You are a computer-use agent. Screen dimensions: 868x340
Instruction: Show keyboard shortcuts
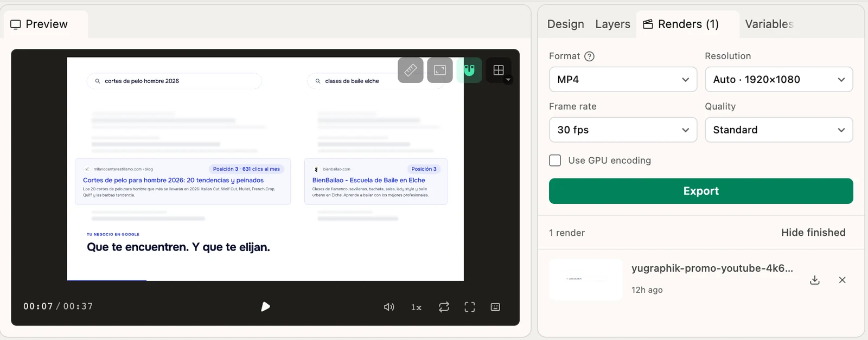[495, 307]
